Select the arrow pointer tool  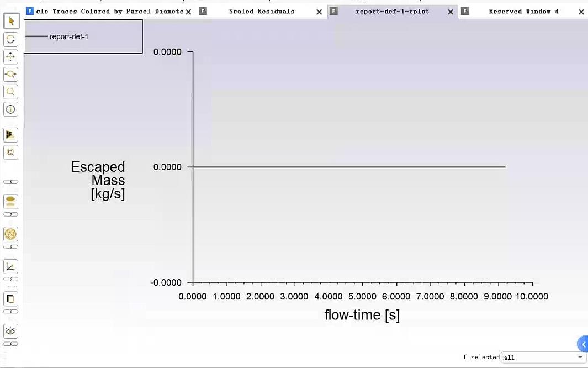pos(10,22)
